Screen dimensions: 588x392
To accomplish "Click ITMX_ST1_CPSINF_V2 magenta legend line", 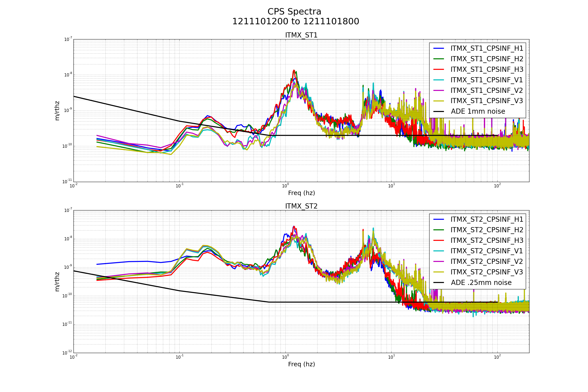I will [x=439, y=90].
